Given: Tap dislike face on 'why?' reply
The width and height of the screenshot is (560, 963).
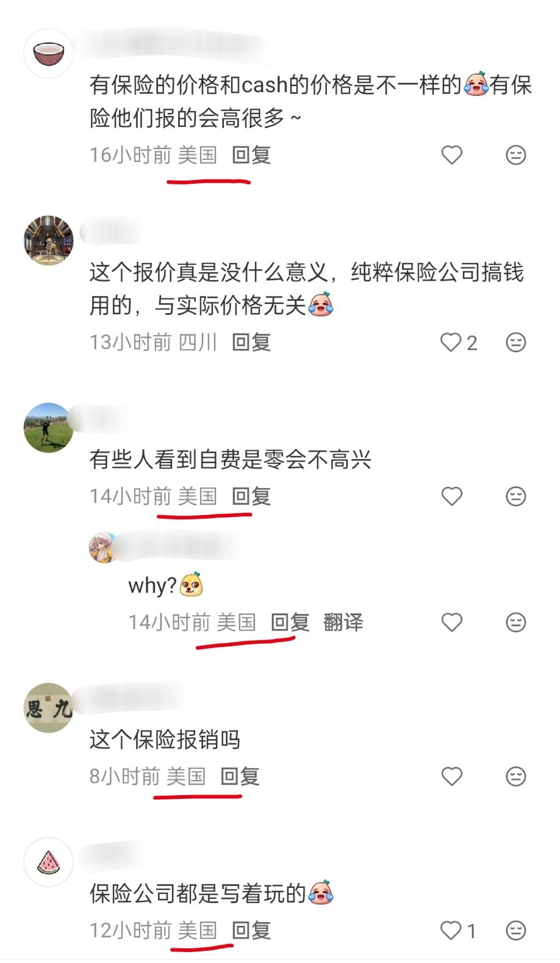Looking at the screenshot, I should (516, 622).
